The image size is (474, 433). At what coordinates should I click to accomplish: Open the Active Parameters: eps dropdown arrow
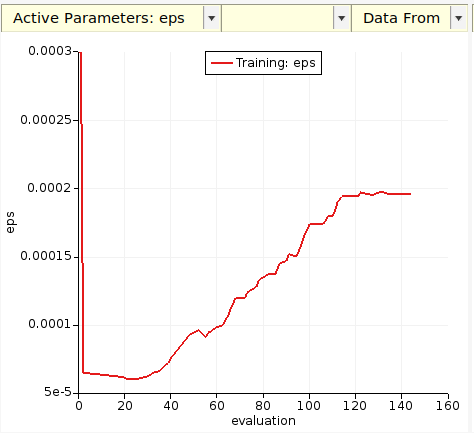(x=211, y=18)
